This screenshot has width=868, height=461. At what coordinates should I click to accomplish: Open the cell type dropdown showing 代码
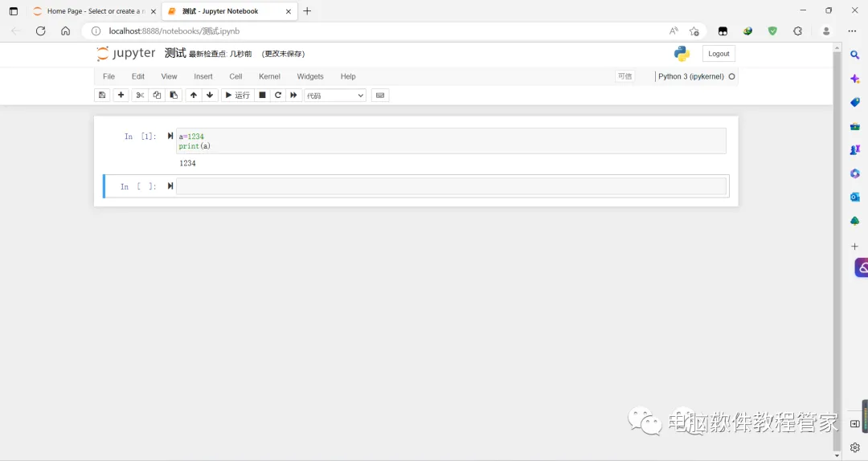[335, 96]
